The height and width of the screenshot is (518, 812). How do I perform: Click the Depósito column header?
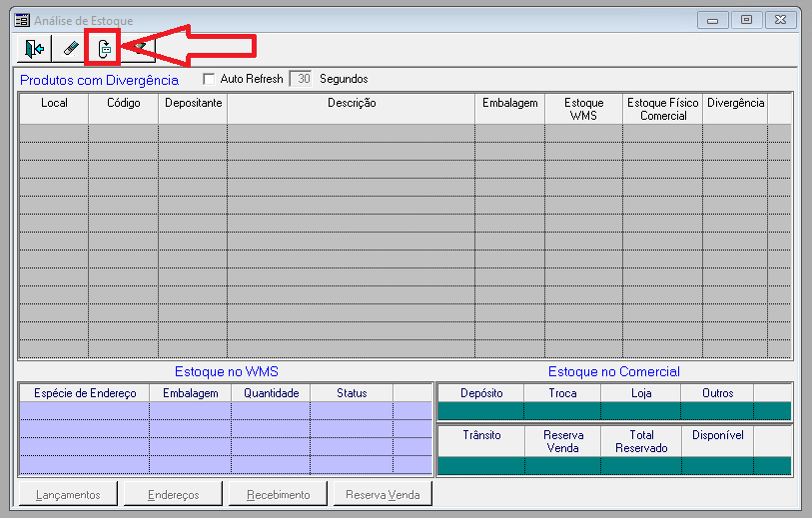[481, 393]
